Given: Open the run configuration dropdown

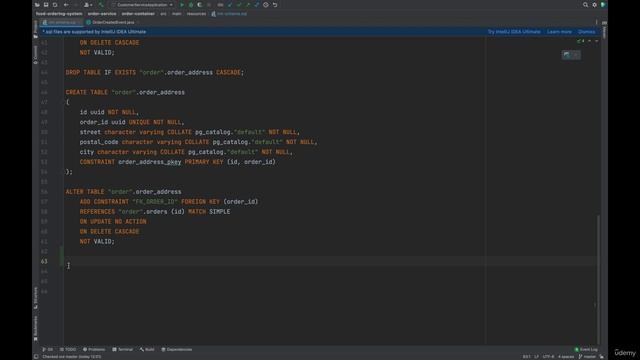Looking at the screenshot, I should [142, 5].
